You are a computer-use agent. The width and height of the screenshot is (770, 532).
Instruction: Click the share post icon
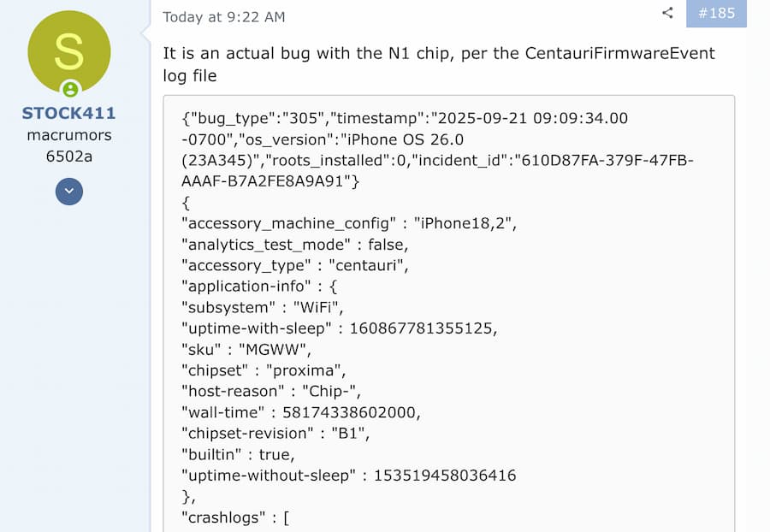click(x=668, y=13)
